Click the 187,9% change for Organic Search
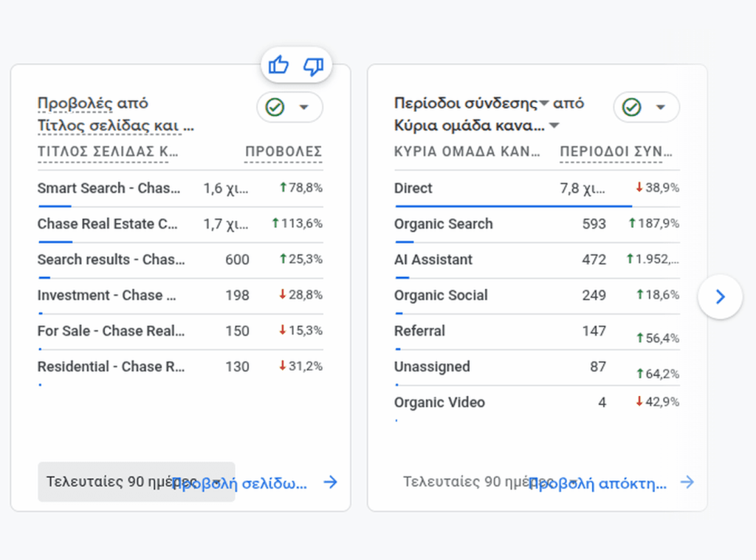Screen dimensions: 756x560 click(x=654, y=223)
